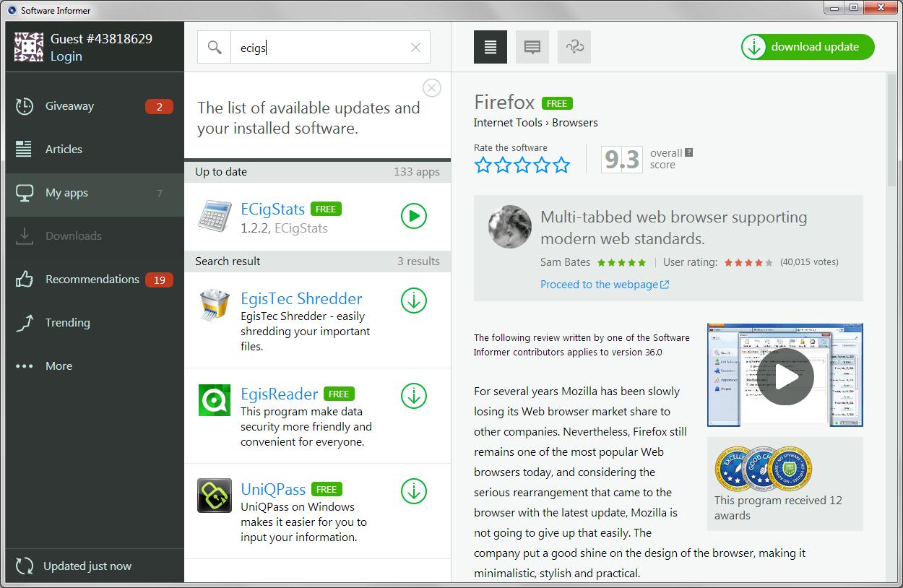Viewport: 903px width, 588px height.
Task: Switch to the comments tab
Action: pyautogui.click(x=532, y=46)
